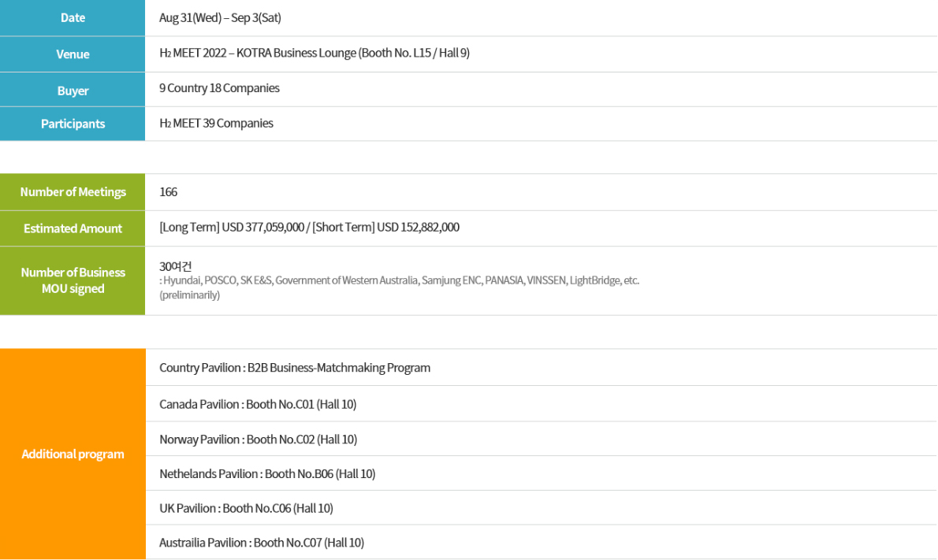Select the Austrailia Pavilion Booth No.C07 row

542,543
